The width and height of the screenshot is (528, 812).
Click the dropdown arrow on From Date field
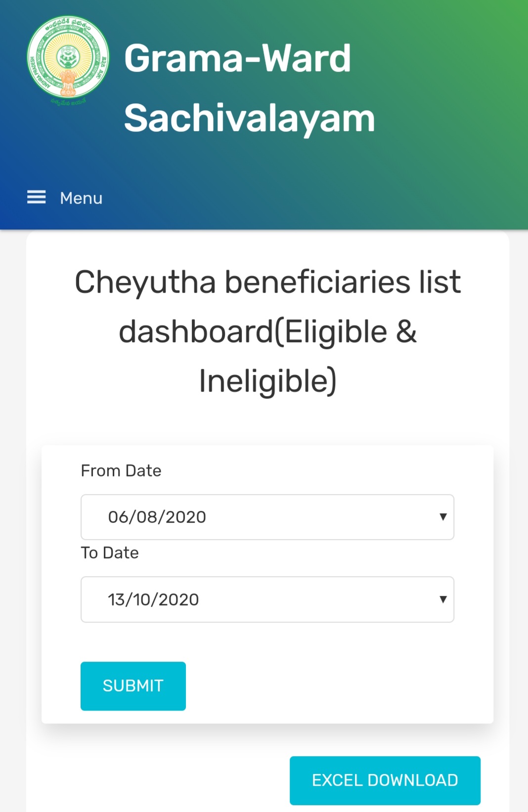(442, 517)
